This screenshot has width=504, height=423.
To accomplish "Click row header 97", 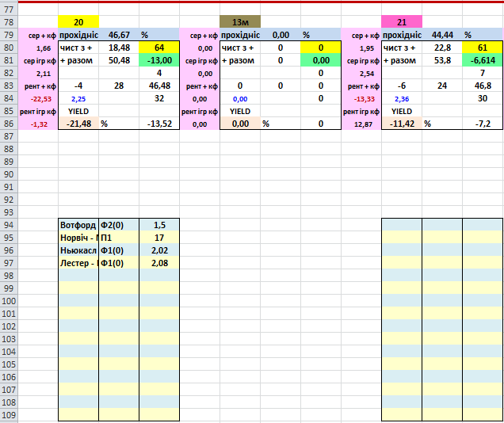I will [x=9, y=263].
